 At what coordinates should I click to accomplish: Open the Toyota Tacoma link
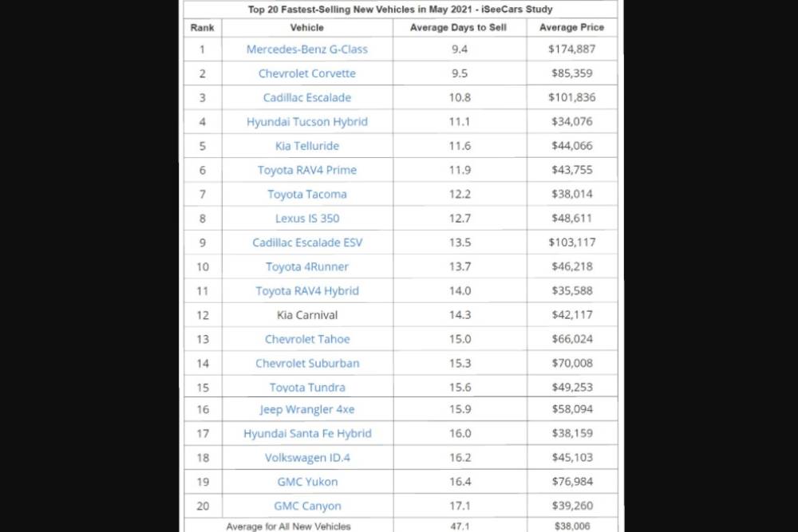[x=307, y=194]
